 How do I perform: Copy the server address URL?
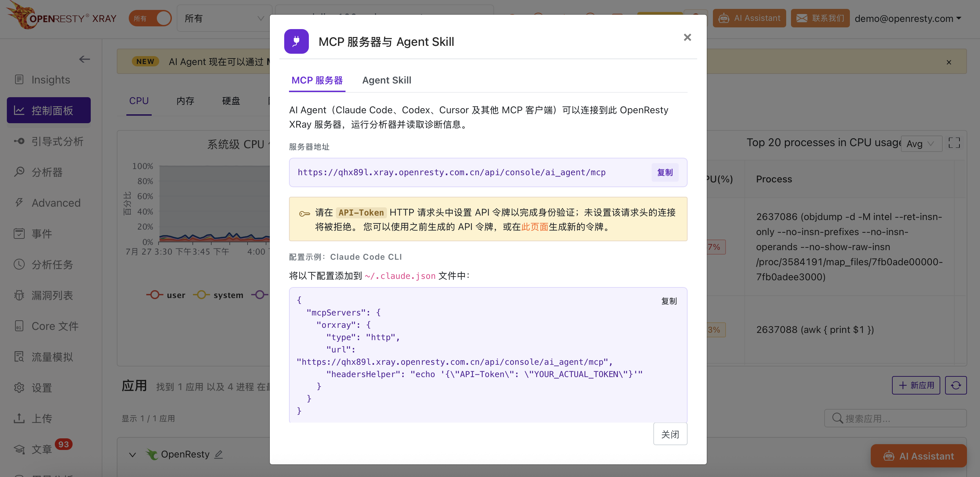pos(665,172)
